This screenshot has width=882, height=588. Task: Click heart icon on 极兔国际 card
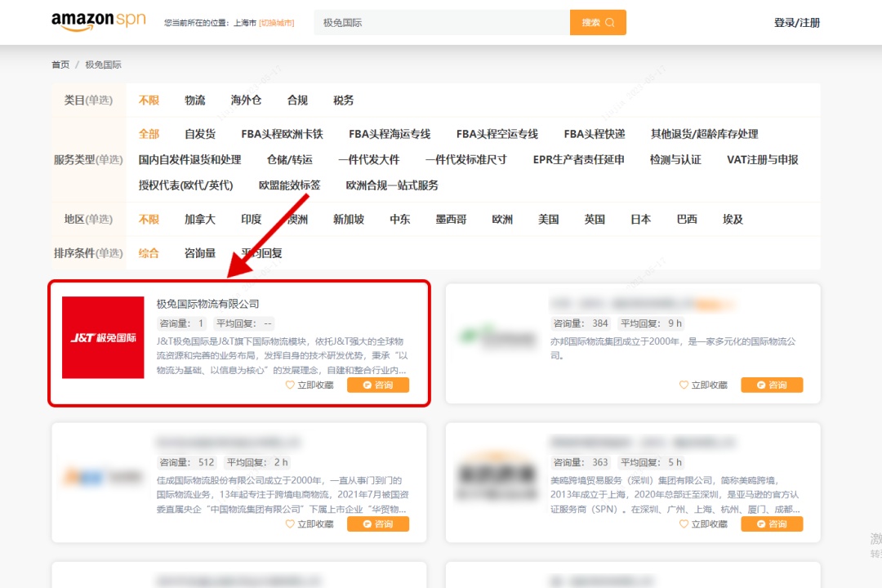coord(290,385)
